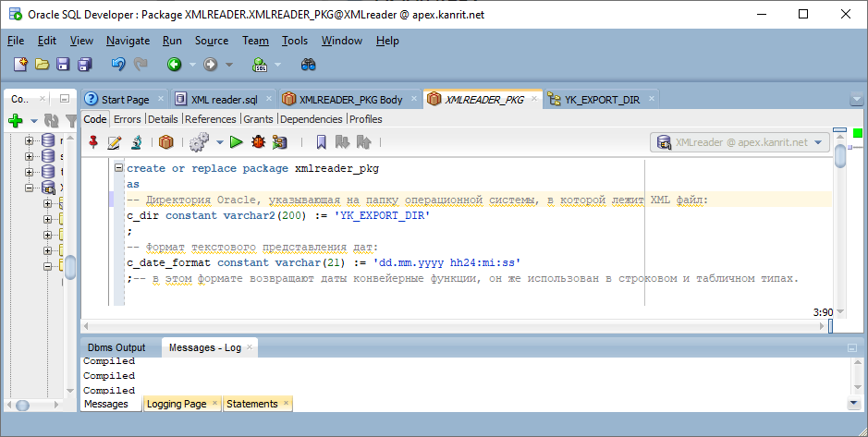Close the XML reader.sql tab

268,99
